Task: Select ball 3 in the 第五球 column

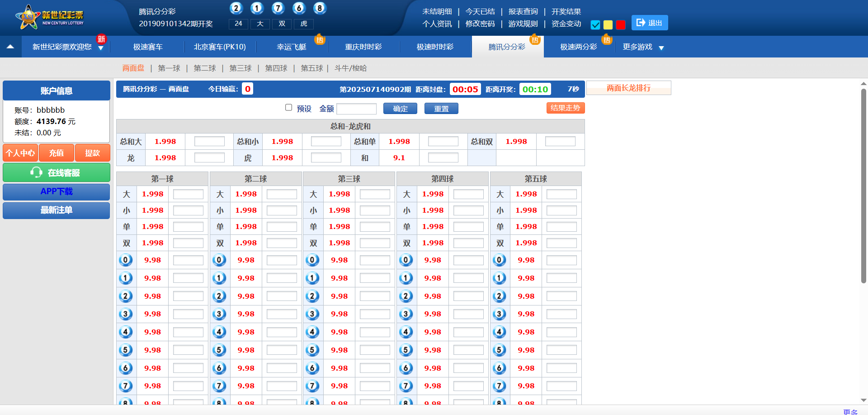Action: point(499,314)
